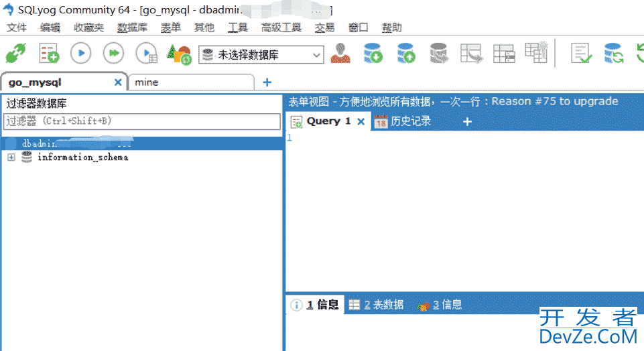
Task: Click the grey database sync icon
Action: coord(439,54)
